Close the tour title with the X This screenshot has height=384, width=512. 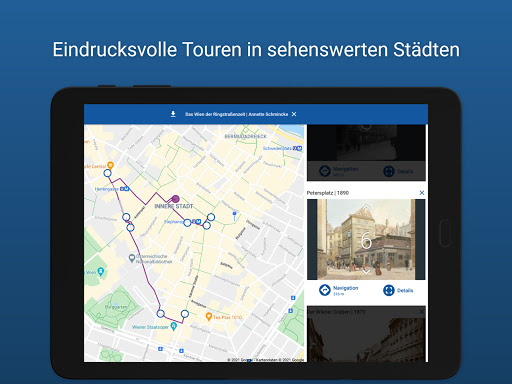click(294, 114)
